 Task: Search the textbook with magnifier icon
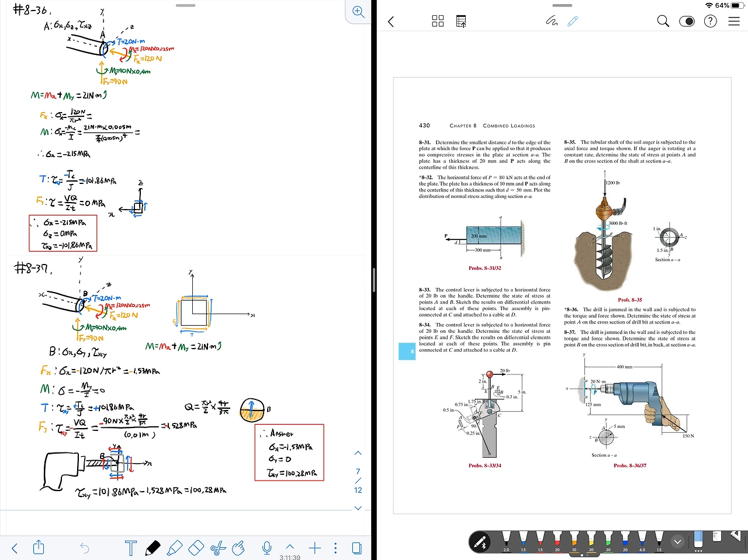pos(663,22)
